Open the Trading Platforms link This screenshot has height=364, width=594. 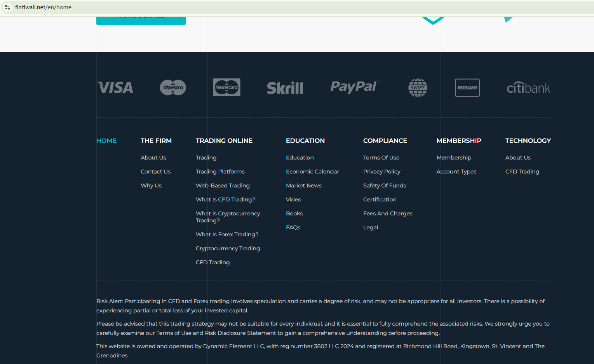click(220, 172)
